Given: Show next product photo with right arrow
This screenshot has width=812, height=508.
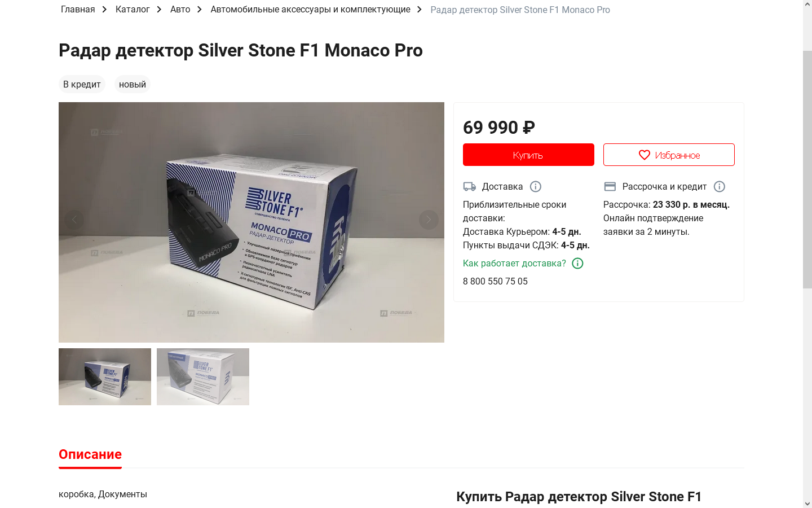Looking at the screenshot, I should pos(429,220).
